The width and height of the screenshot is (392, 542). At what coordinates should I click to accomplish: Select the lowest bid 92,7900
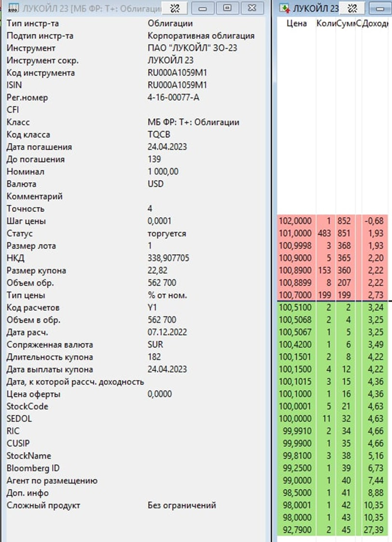pyautogui.click(x=295, y=530)
